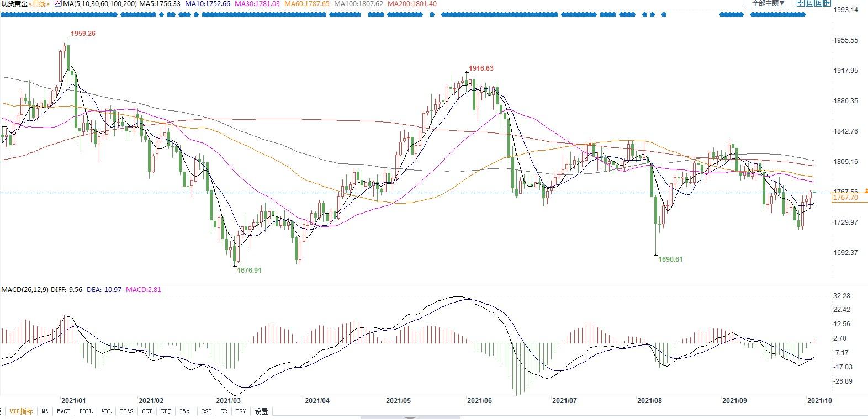Select the RSI indicator tab

click(x=206, y=411)
